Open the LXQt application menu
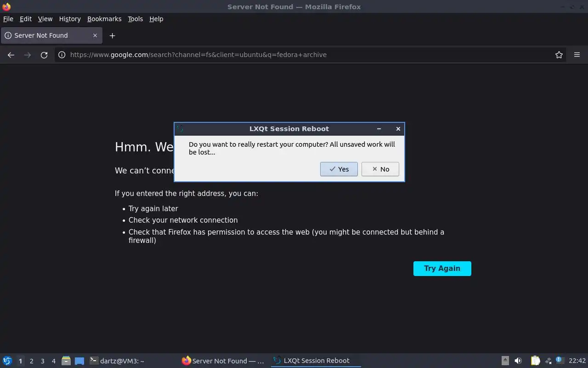 (x=7, y=361)
